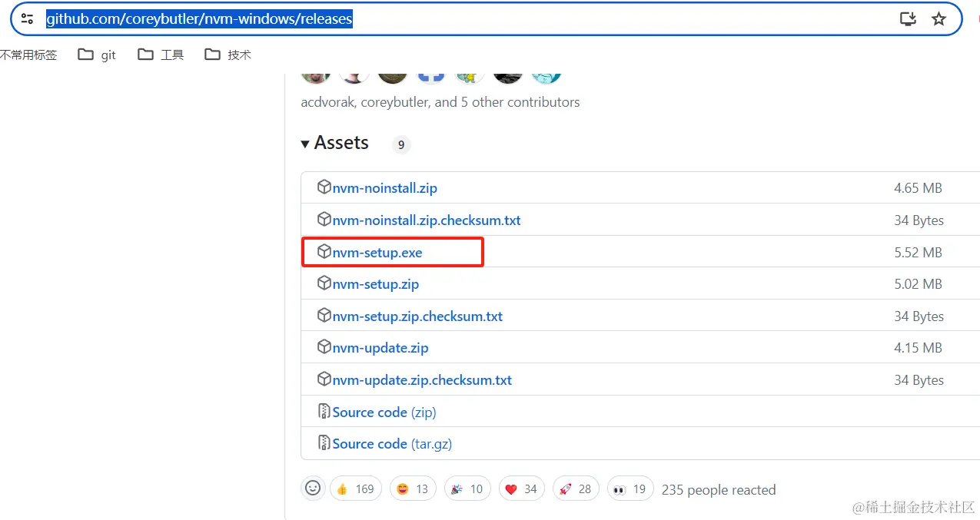Toggle laugh reaction with 13
The width and height of the screenshot is (980, 520).
[413, 489]
